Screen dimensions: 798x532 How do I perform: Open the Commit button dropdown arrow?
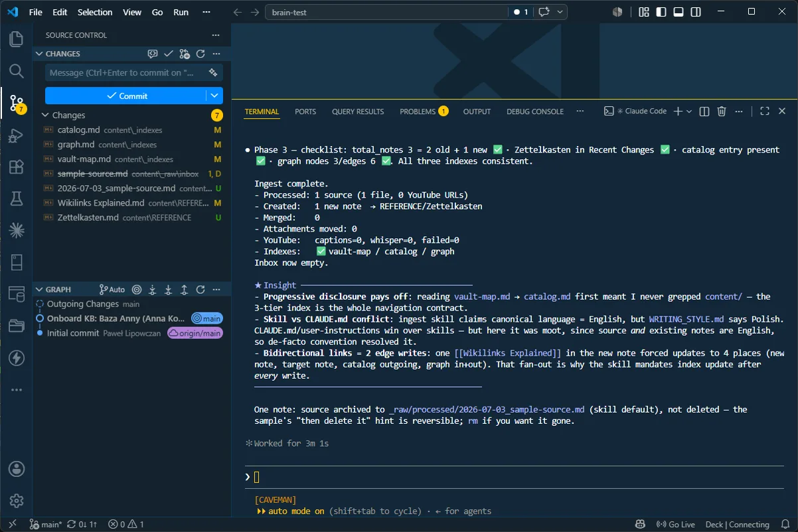click(x=214, y=96)
